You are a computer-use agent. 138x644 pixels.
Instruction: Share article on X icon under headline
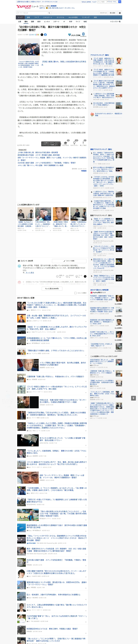pos(42,35)
